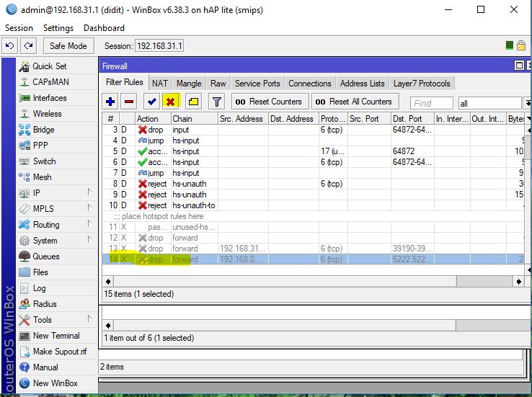
Task: Click Make Supout.rif
Action: (60, 352)
